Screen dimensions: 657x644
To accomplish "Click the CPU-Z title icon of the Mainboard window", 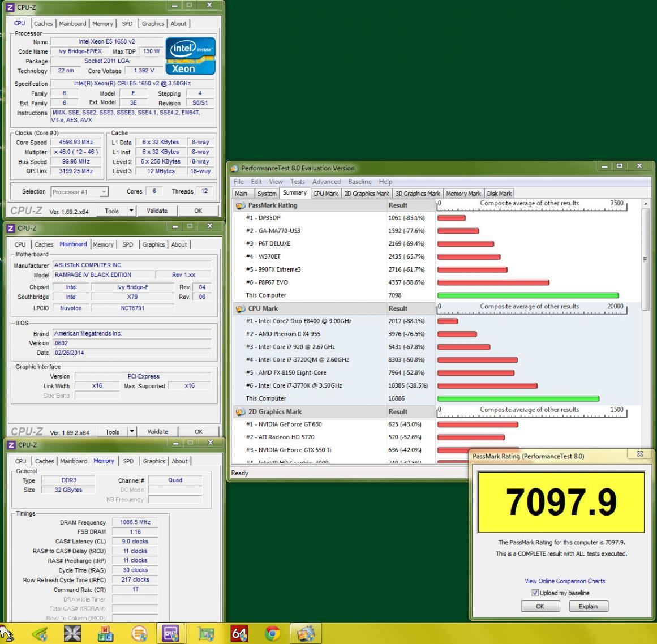I will coord(11,229).
